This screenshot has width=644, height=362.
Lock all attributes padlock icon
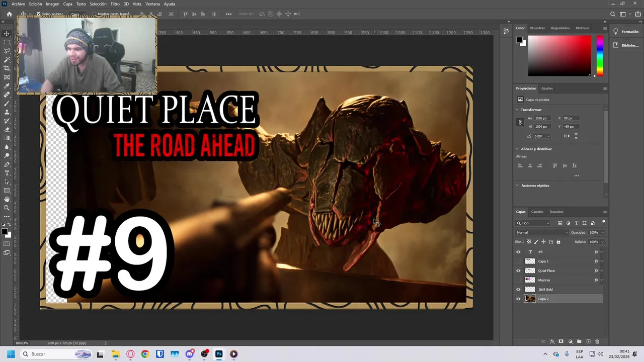coord(558,242)
